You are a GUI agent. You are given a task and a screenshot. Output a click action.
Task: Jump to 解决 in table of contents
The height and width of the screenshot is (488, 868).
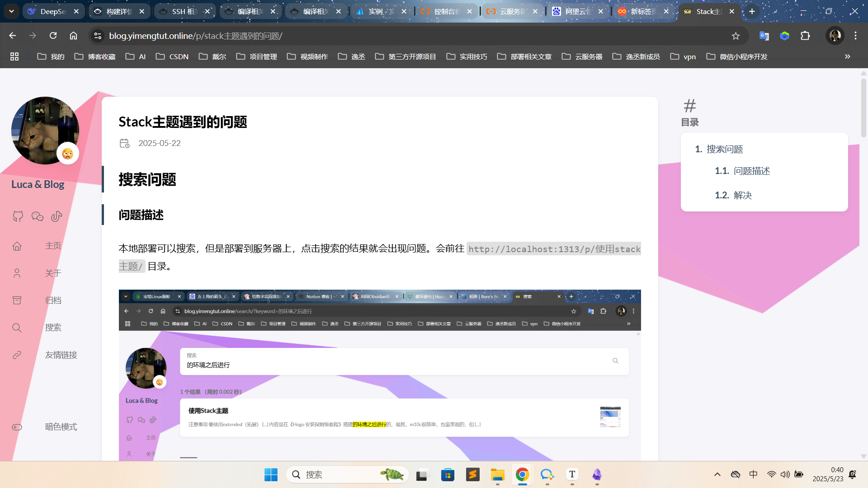pos(742,195)
